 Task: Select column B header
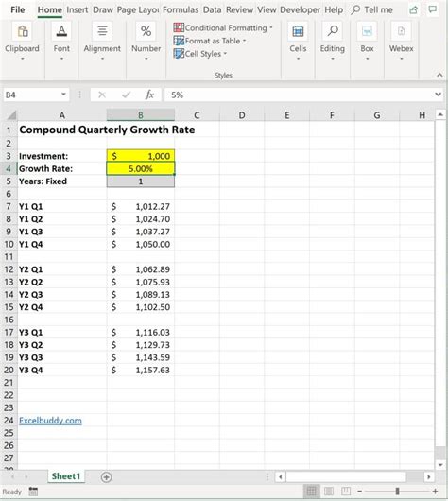pyautogui.click(x=141, y=115)
